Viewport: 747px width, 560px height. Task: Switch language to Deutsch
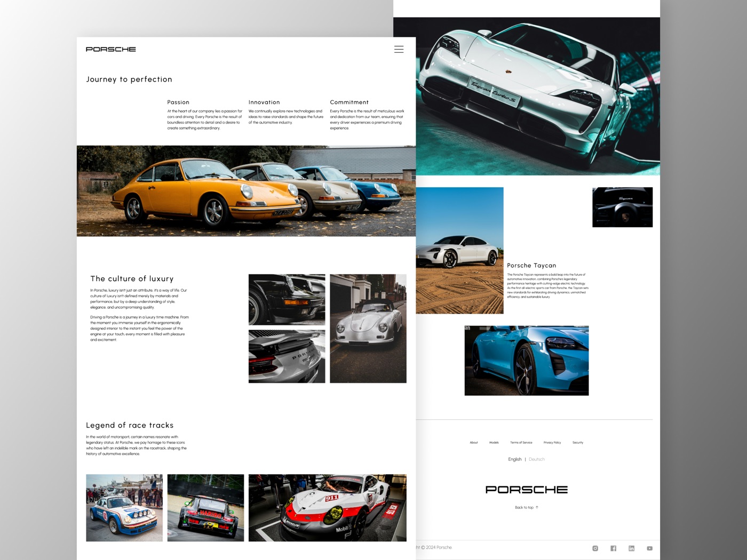[537, 459]
